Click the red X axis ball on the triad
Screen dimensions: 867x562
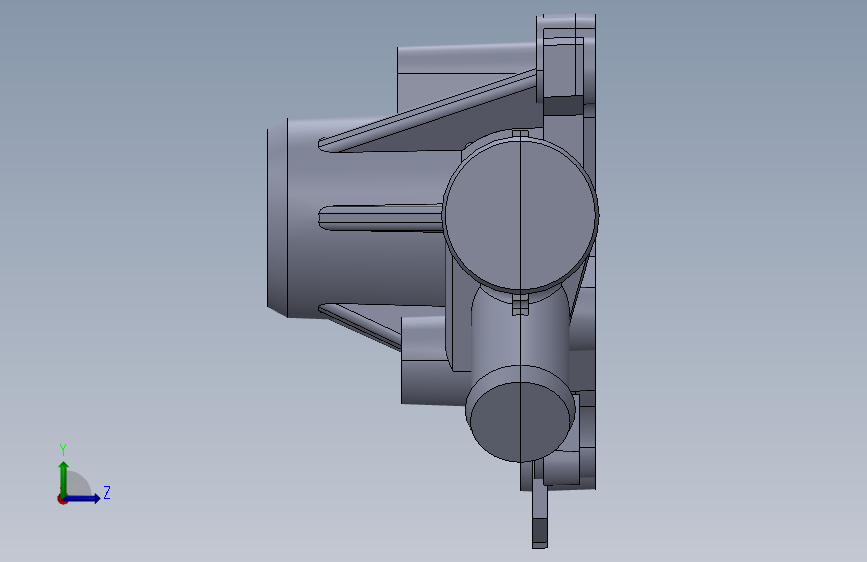(62, 499)
